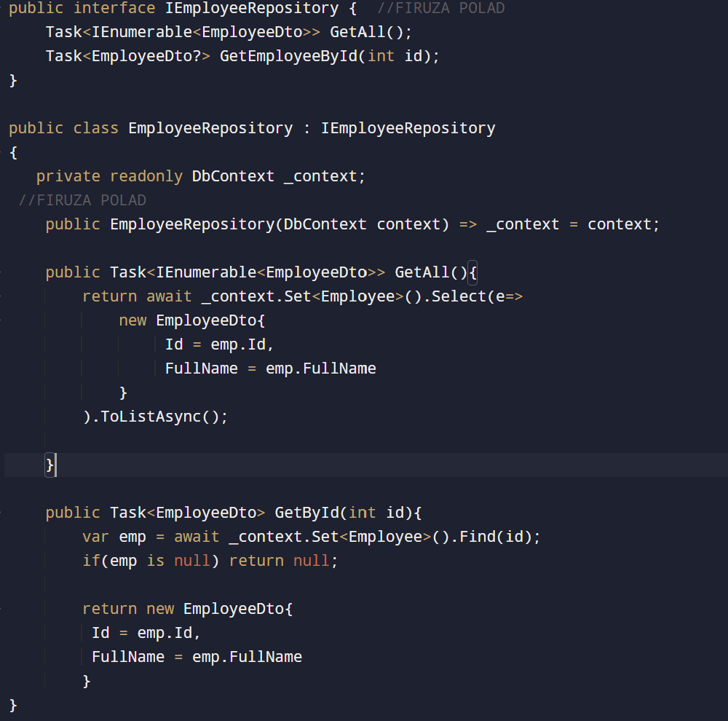Click the 'var' keyword
Screen dimensions: 728x721
coord(96,537)
